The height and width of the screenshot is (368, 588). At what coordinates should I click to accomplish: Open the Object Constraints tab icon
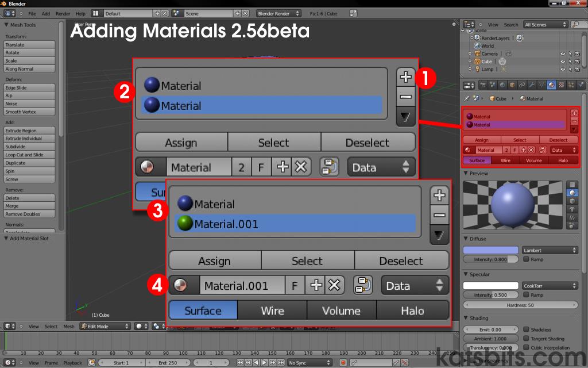pyautogui.click(x=522, y=85)
